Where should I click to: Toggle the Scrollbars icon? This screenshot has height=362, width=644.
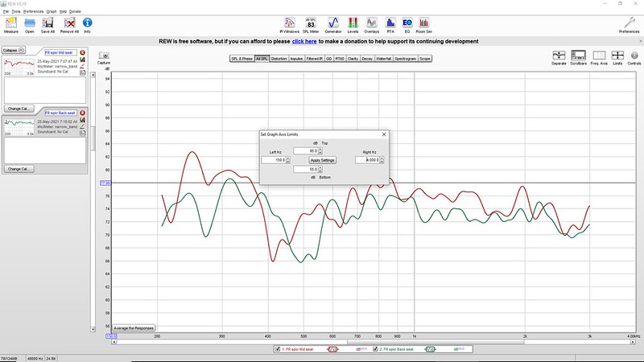pos(578,57)
